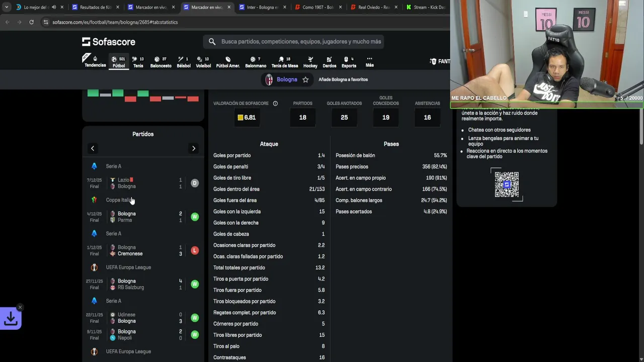
Task: Close the 'Resultados de fút' browser tab
Action: (117, 8)
